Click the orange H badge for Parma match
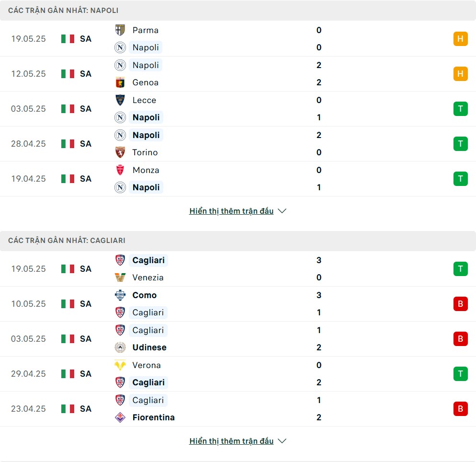Screen dimensions: 476x462 [460, 38]
